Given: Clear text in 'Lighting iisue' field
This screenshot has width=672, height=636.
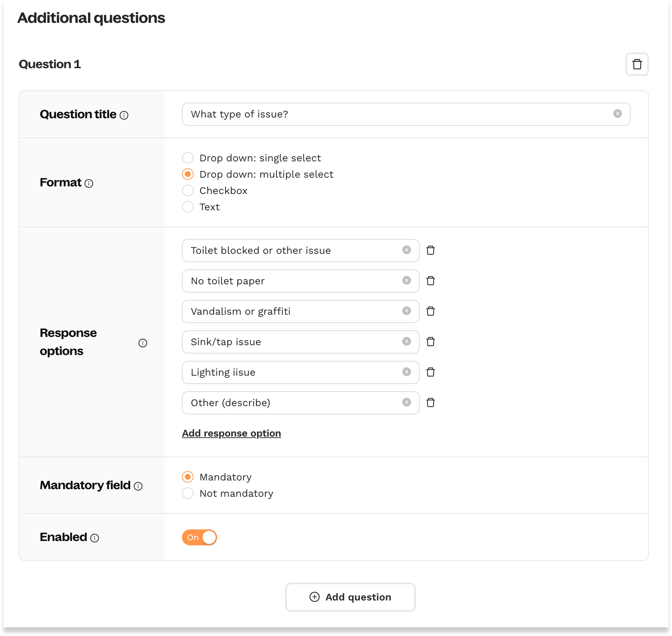Looking at the screenshot, I should (x=406, y=372).
